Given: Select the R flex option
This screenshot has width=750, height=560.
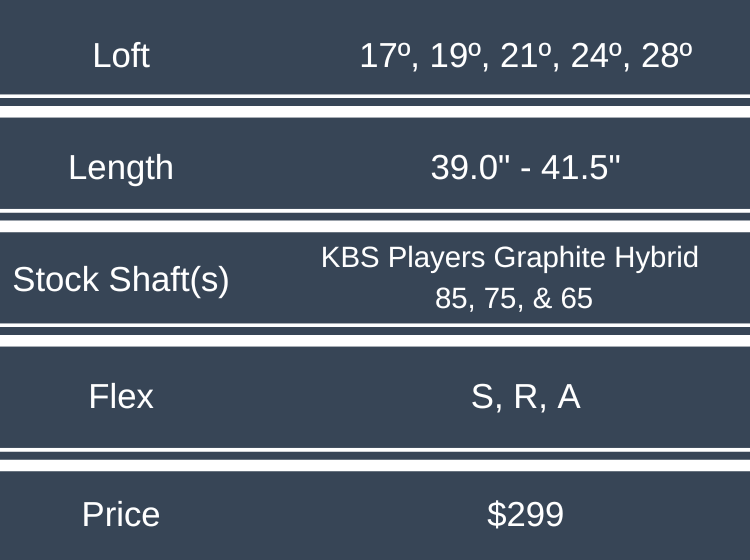Looking at the screenshot, I should click(525, 397).
